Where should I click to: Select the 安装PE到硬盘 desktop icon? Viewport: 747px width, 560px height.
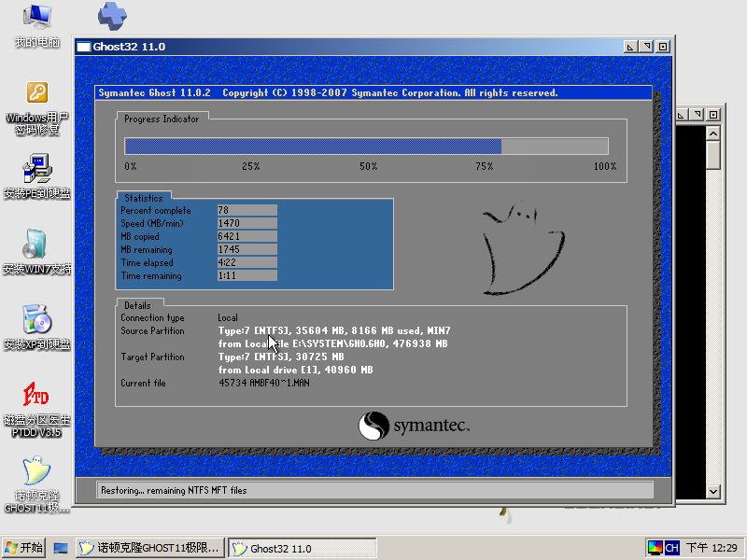(36, 176)
